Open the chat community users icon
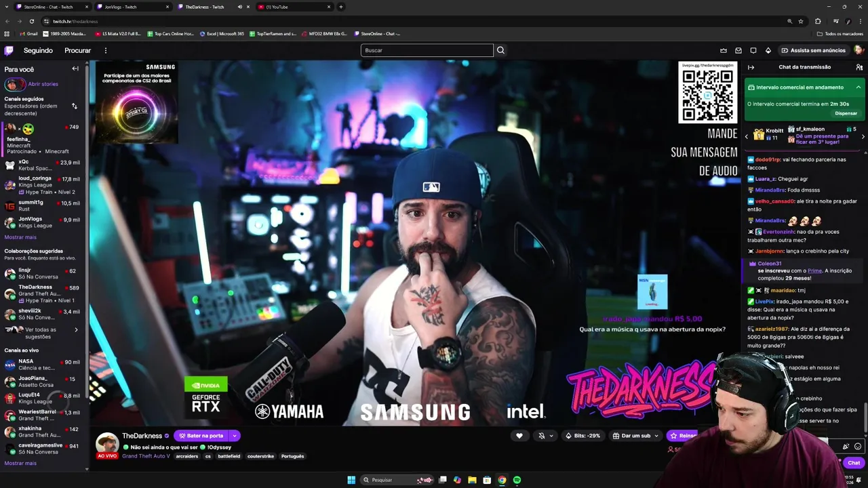The image size is (868, 488). click(x=859, y=67)
